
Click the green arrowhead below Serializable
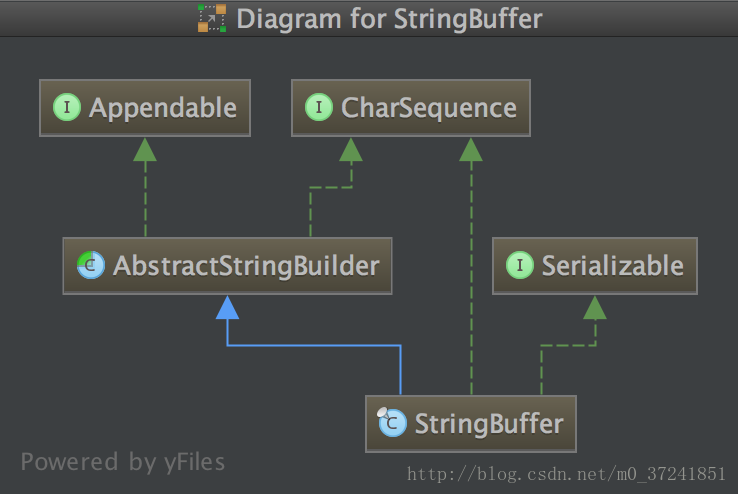coord(595,307)
